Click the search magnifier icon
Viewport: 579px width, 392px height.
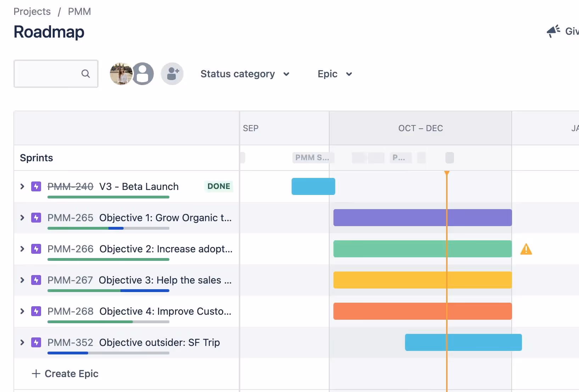click(86, 74)
